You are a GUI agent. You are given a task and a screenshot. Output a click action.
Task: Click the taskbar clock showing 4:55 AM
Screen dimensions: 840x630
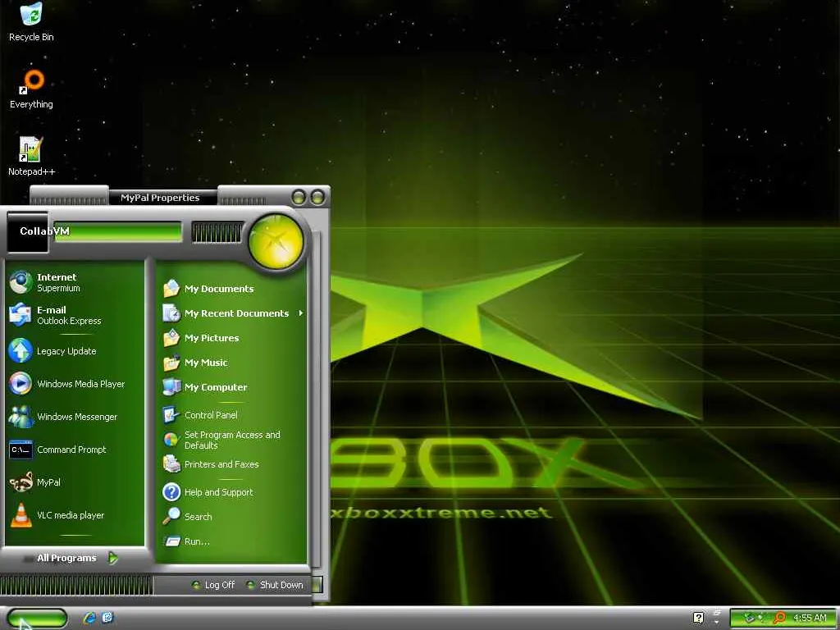(810, 618)
